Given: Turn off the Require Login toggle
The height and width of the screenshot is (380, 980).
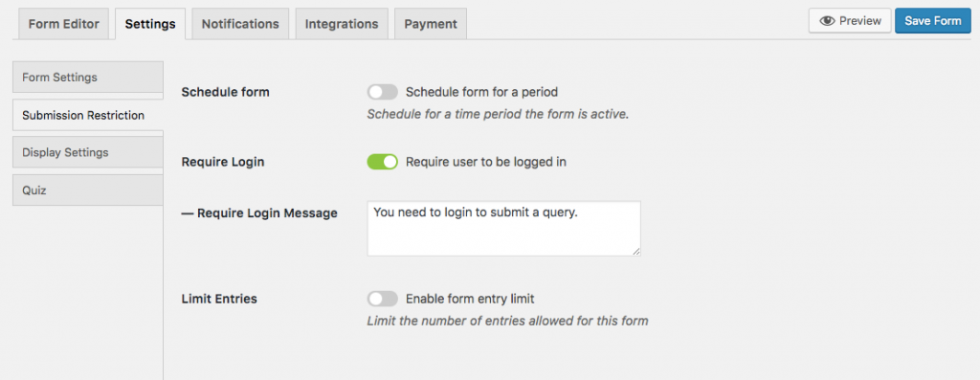Looking at the screenshot, I should (383, 162).
